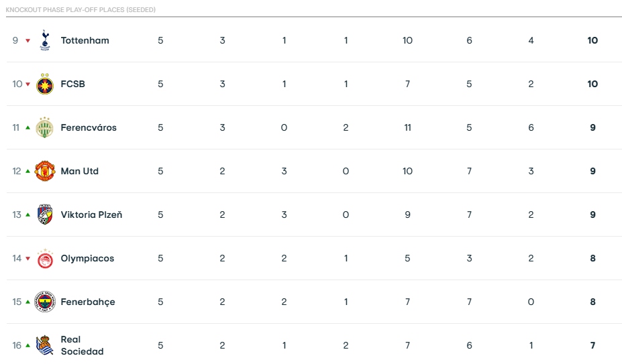Click position number 11 beside Ferencváros
The height and width of the screenshot is (364, 622).
click(16, 127)
